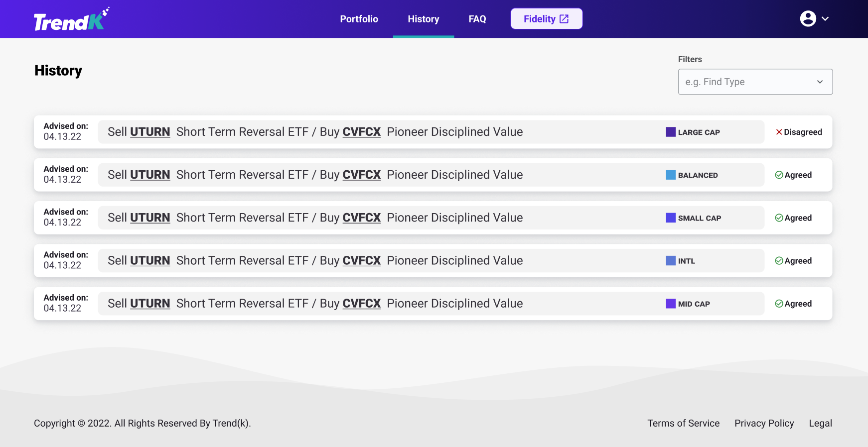Open the CVFCX link in the Large Cap row
Viewport: 868px width, 447px height.
[x=362, y=132]
